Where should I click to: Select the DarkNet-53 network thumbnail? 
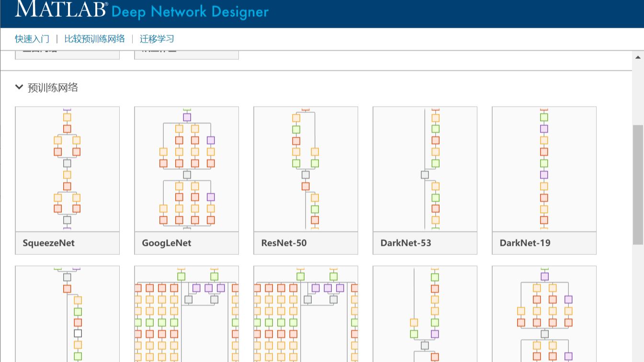(x=425, y=169)
